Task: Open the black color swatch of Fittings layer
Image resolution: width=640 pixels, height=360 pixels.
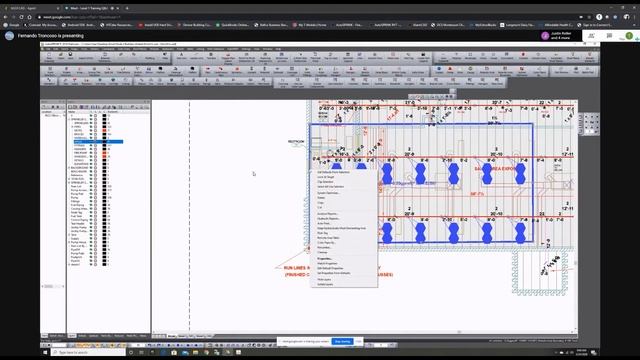Action: tap(104, 201)
